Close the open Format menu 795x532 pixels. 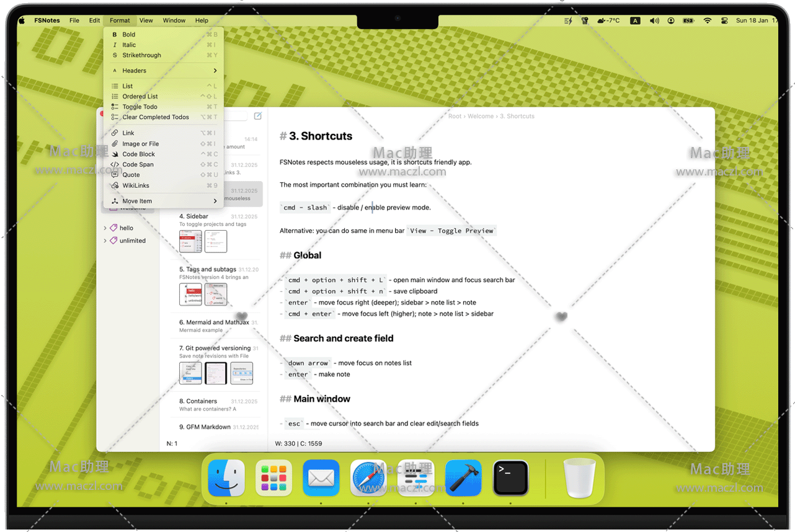tap(120, 20)
